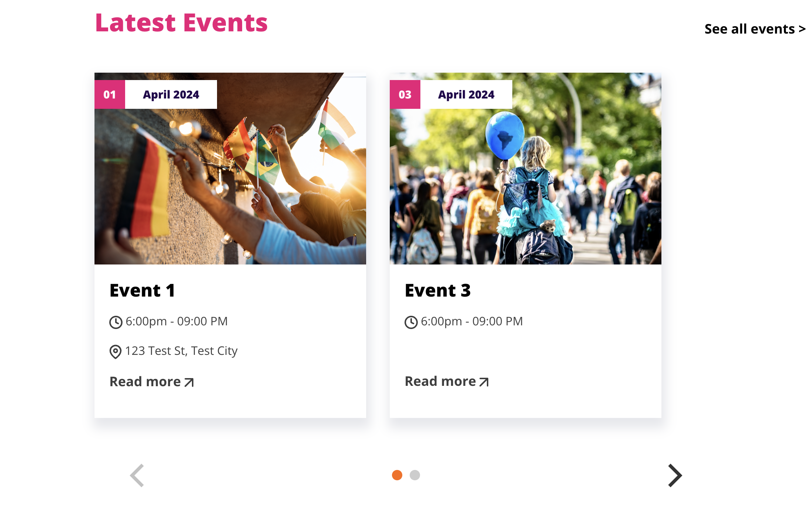This screenshot has height=512, width=812.
Task: Click the pink 03 date badge
Action: coord(405,94)
